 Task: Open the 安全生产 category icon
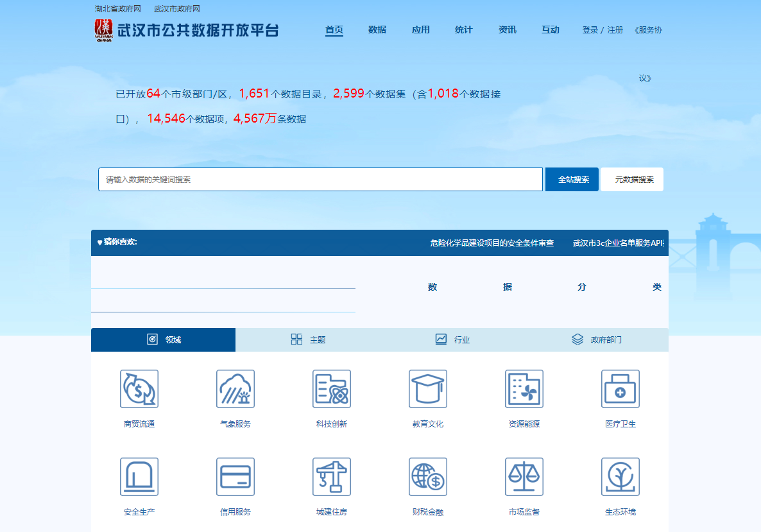click(139, 477)
